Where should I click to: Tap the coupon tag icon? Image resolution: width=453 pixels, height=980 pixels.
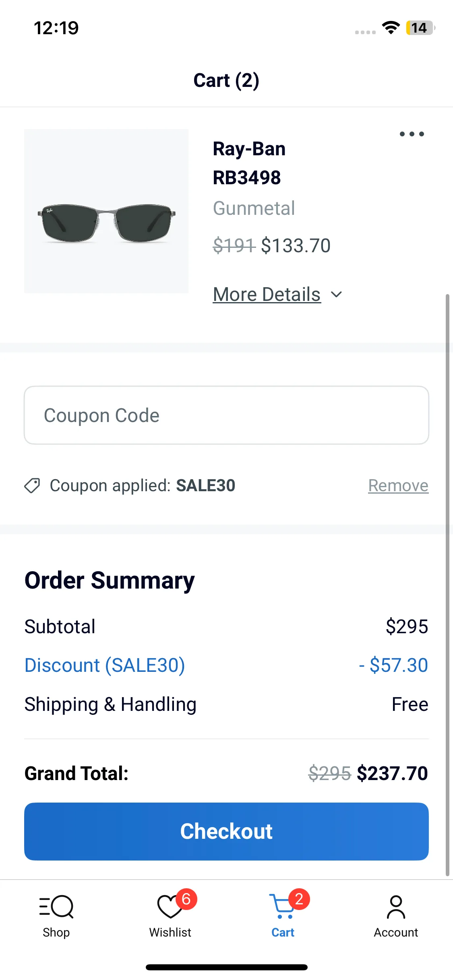tap(32, 486)
